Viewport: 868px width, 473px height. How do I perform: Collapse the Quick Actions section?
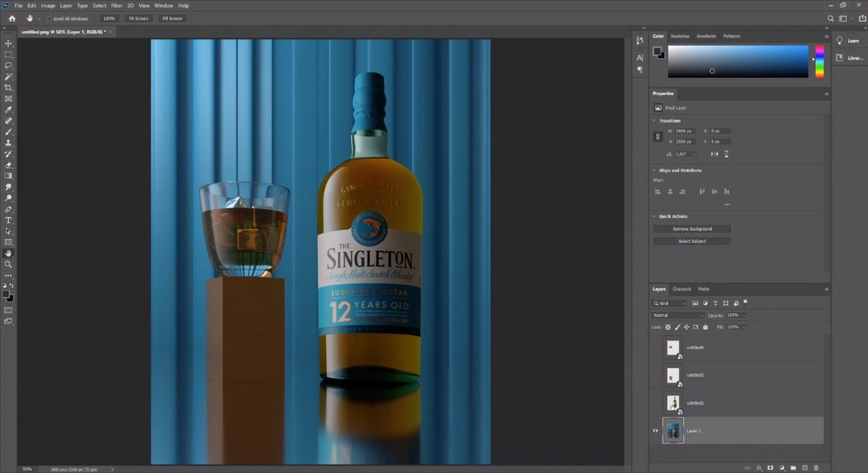tap(654, 216)
